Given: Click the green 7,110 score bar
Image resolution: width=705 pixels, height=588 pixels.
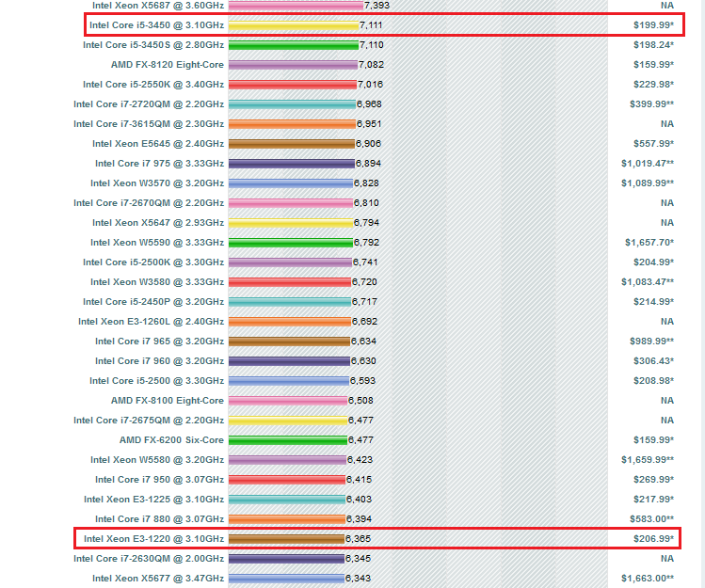Looking at the screenshot, I should tap(294, 45).
